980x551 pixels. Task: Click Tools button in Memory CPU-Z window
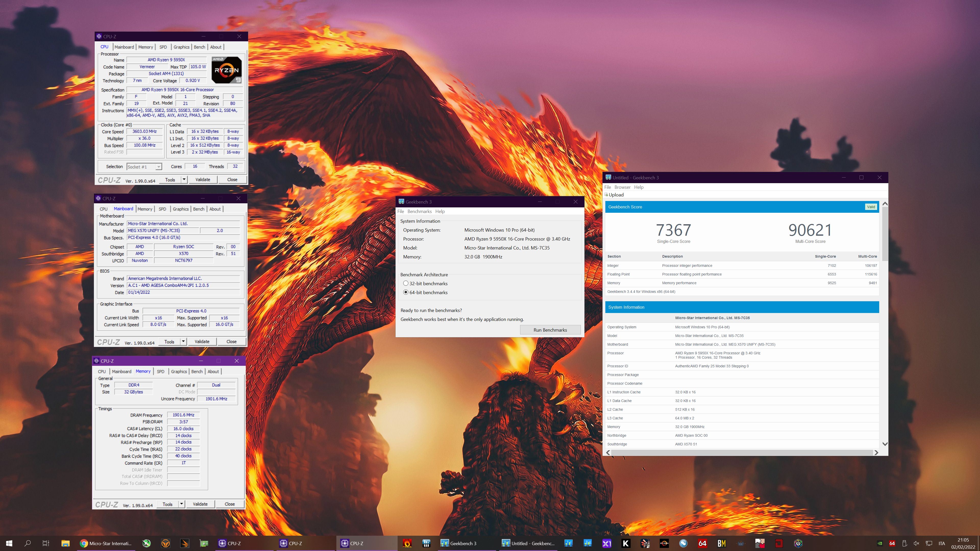click(x=167, y=504)
